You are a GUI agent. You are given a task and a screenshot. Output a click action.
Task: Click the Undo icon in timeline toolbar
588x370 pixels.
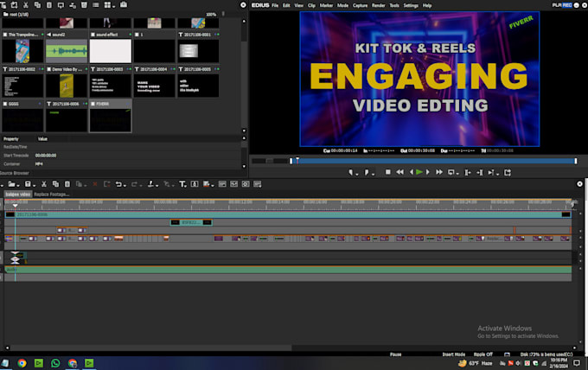[x=119, y=184]
